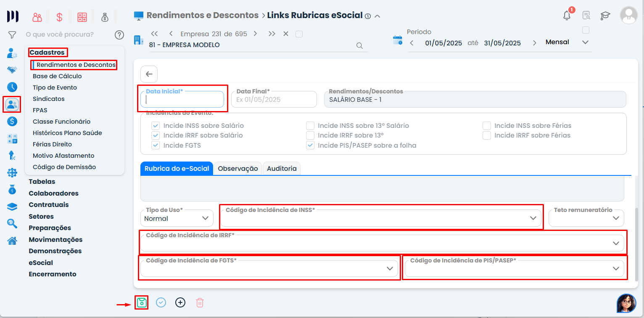Click the document search icon near the bell
The image size is (644, 318).
coord(586,16)
